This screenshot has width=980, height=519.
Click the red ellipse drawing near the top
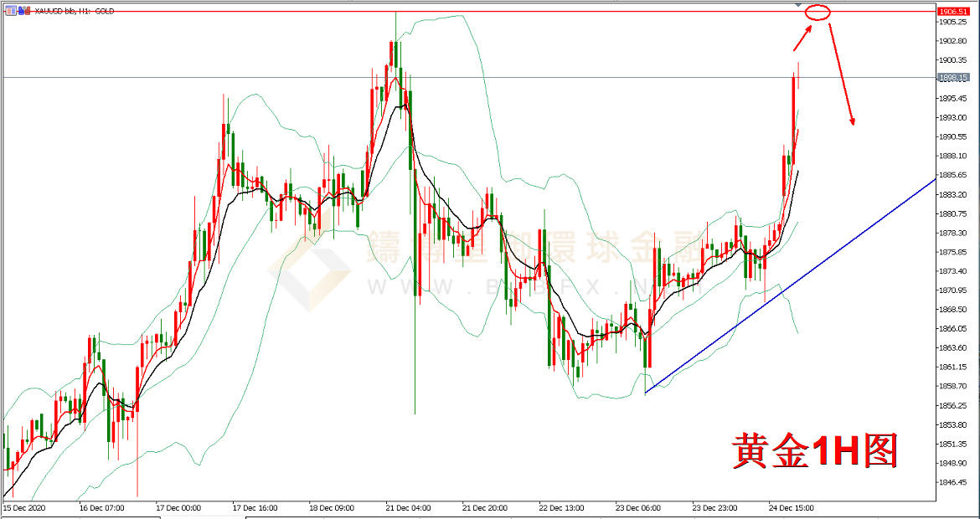coord(818,12)
